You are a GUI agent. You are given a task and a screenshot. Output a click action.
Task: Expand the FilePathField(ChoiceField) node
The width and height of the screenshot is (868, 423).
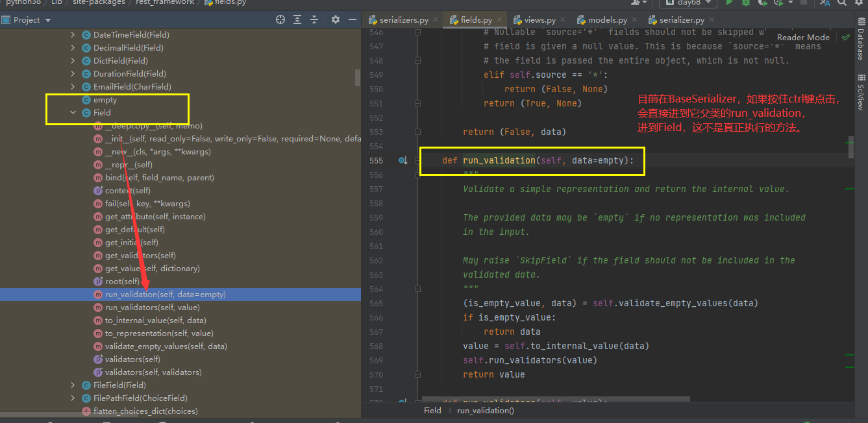pyautogui.click(x=73, y=398)
